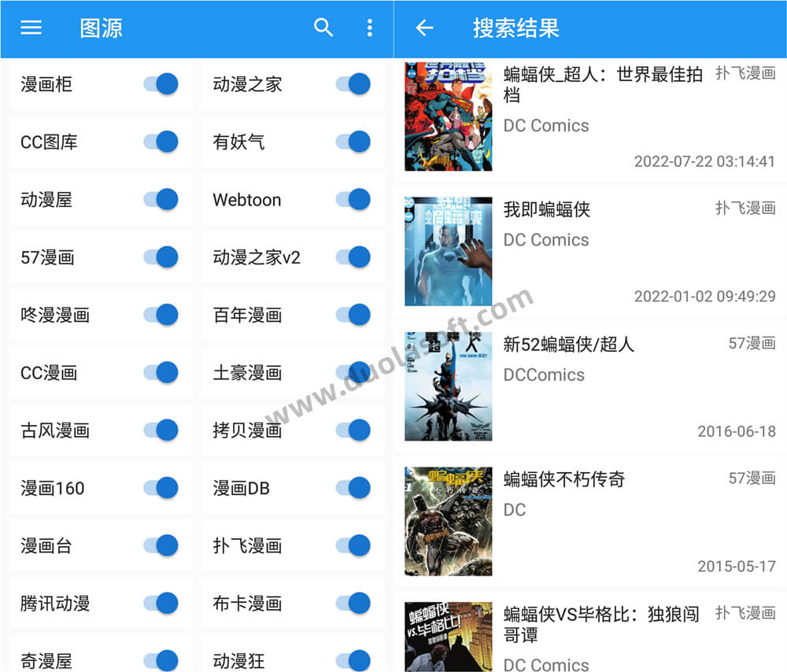Toggle the 漫画柜 source switch
Viewport: 787px width, 672px height.
click(161, 84)
